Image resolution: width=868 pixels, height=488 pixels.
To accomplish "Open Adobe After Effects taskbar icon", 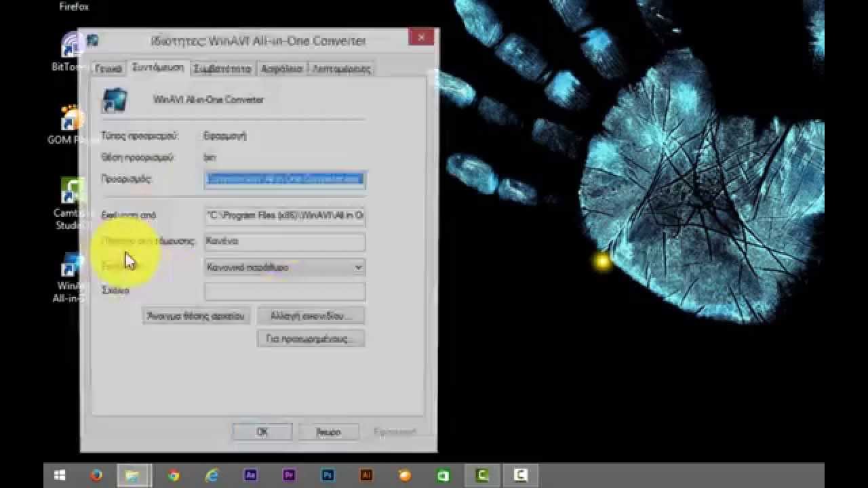I will 250,476.
